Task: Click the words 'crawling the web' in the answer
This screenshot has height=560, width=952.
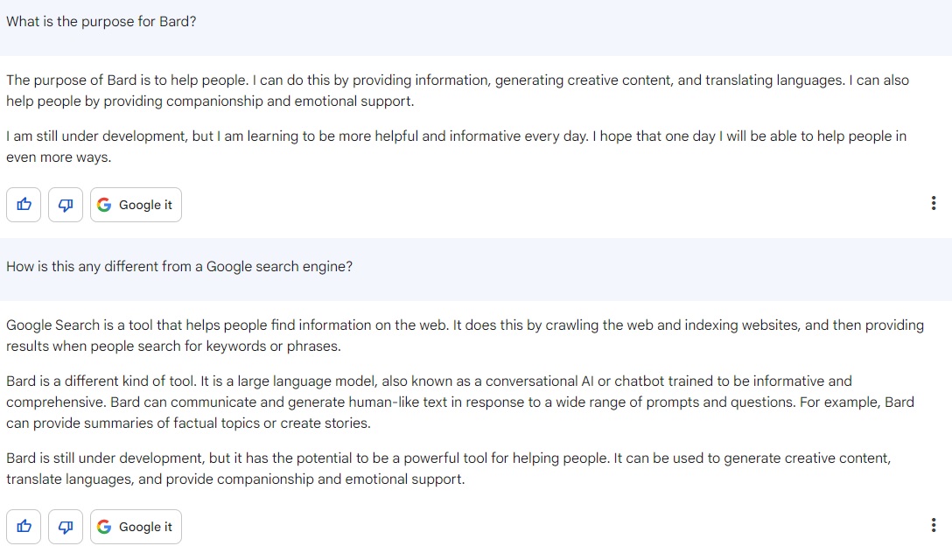Action: [567, 325]
